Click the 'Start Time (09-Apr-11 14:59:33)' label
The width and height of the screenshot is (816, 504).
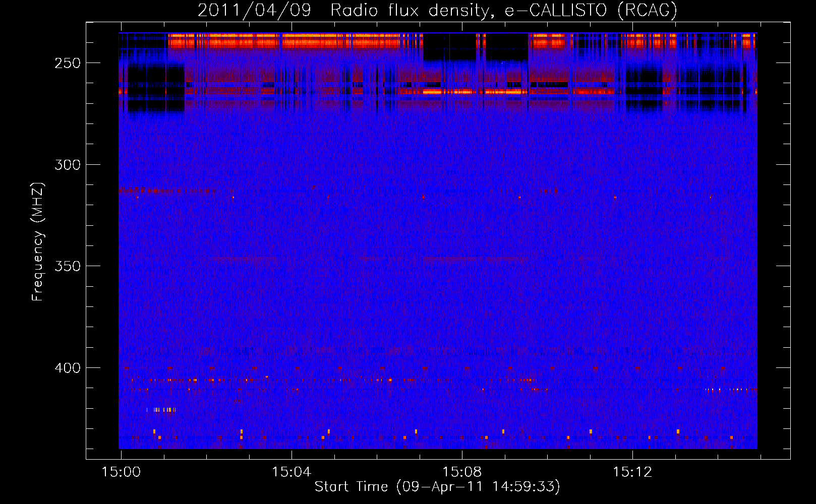pos(437,487)
